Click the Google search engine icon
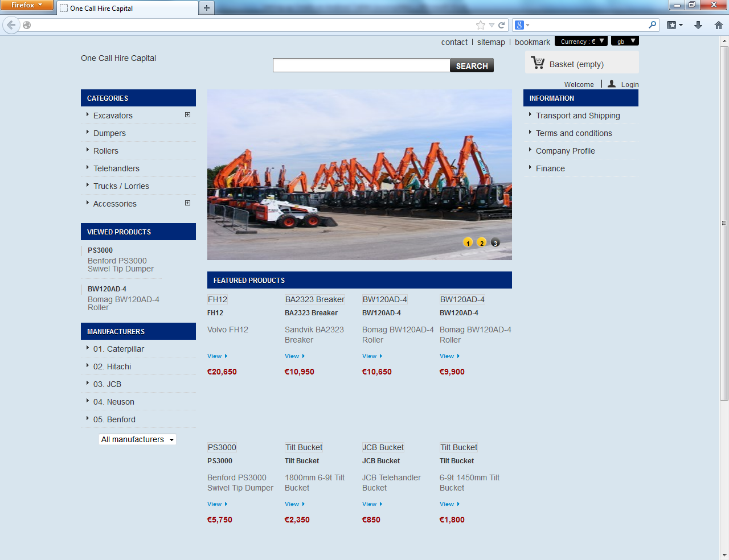Screen dimensions: 729x560 pos(519,25)
